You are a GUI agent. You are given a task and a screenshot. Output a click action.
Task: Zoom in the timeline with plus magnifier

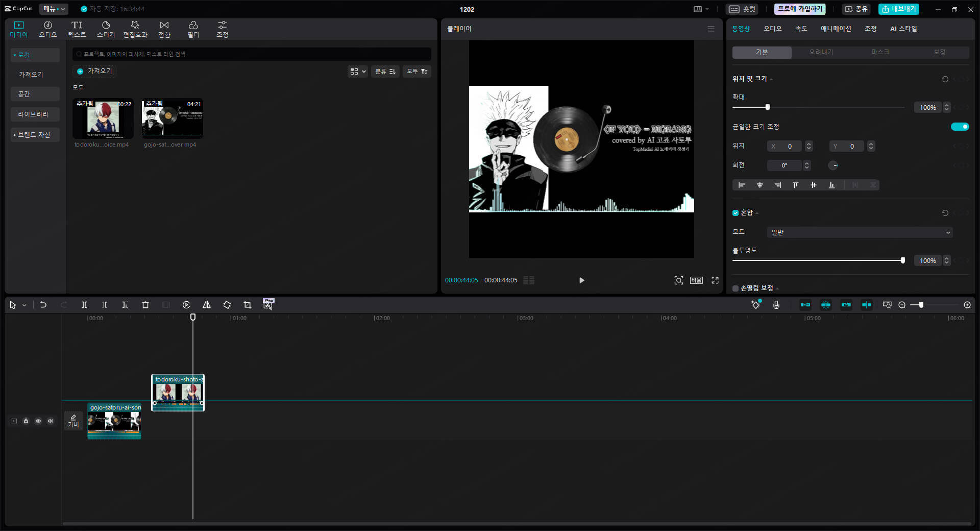point(967,305)
